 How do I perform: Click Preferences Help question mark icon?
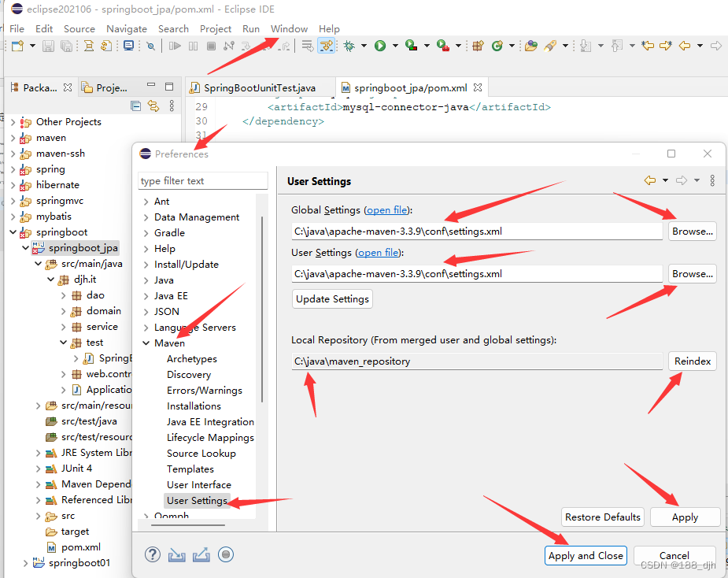coord(152,554)
